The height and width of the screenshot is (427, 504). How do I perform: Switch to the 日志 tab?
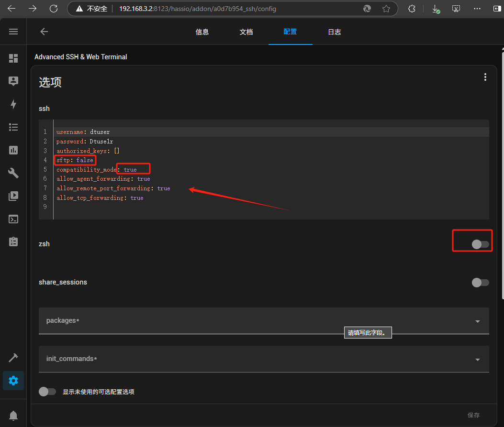point(334,32)
